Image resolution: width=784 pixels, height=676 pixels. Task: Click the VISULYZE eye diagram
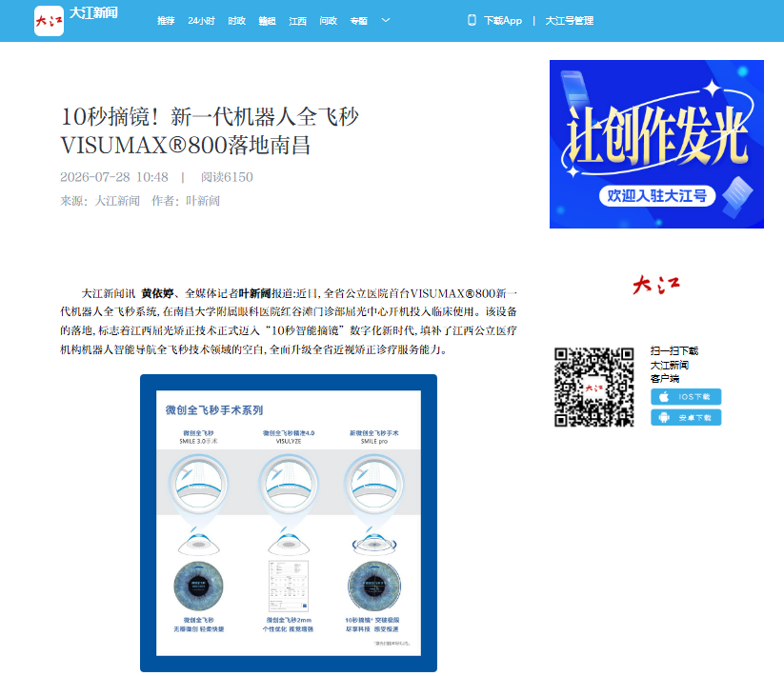click(x=289, y=485)
